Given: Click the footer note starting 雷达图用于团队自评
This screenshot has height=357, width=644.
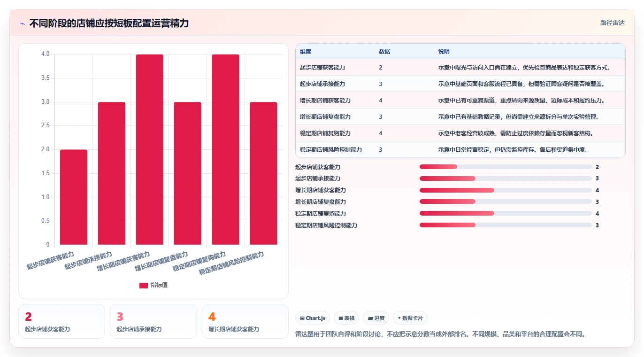Looking at the screenshot, I should coord(440,334).
